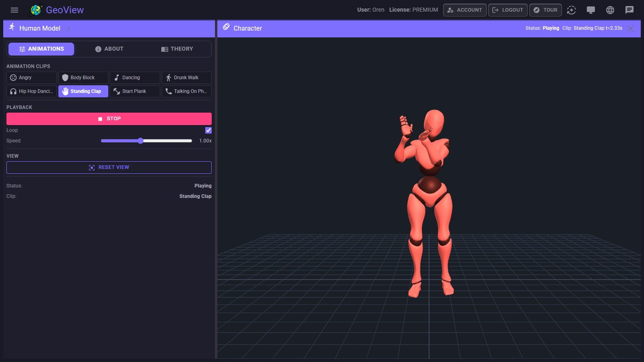Select the Hip Hop Dancing clip
The image size is (644, 362).
[x=31, y=91]
